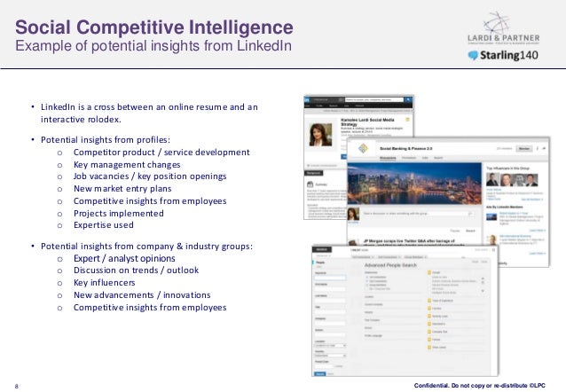Click the Interested In premium filter icon
The width and height of the screenshot is (566, 392).
pyautogui.click(x=429, y=324)
